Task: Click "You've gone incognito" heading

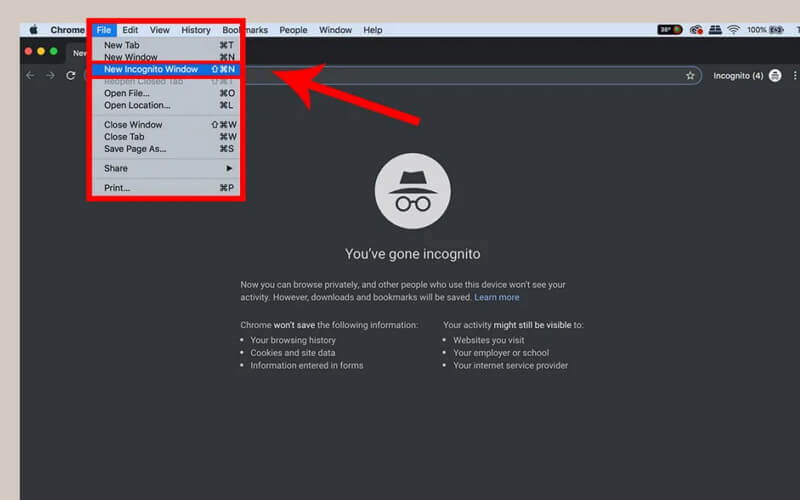Action: pyautogui.click(x=412, y=254)
